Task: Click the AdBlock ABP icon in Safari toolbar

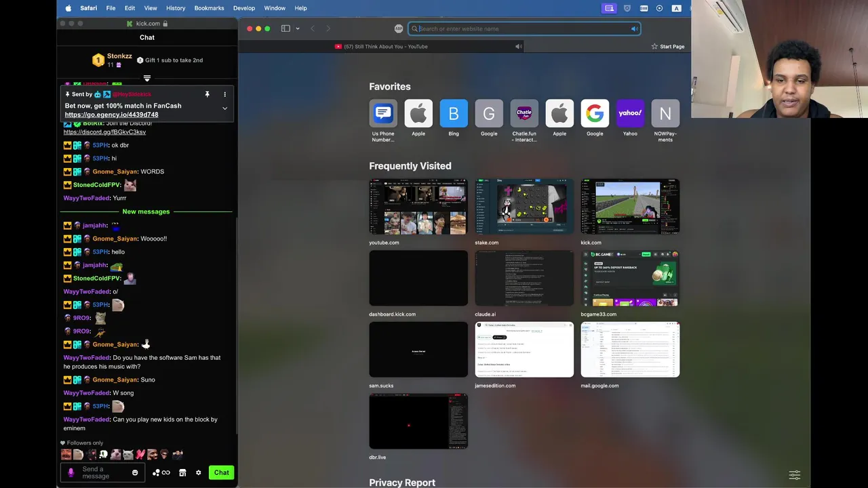Action: pyautogui.click(x=399, y=28)
